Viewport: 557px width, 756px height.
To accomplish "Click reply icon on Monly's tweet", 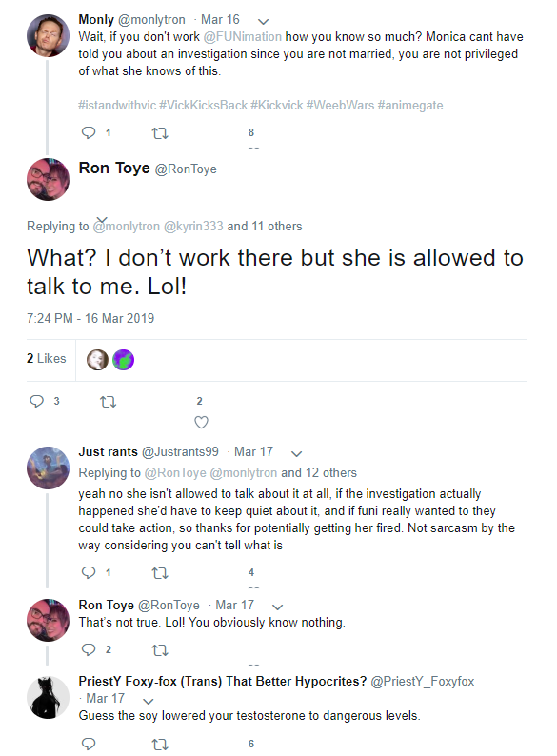I will click(89, 132).
